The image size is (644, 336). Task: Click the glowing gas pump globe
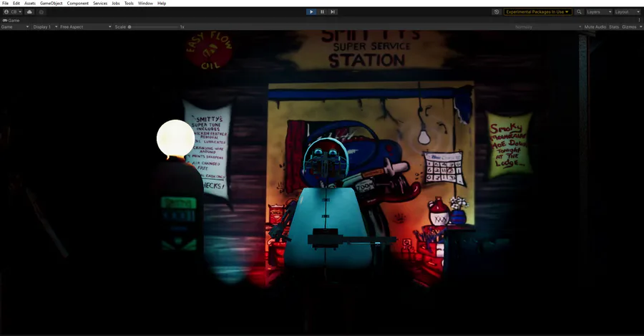[176, 138]
